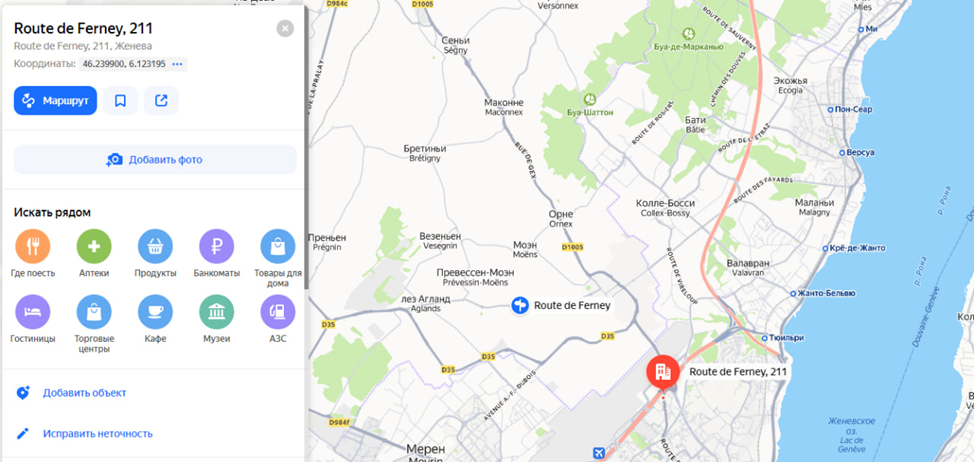Click the sidebar panel vertical scrollbar

tap(306, 149)
